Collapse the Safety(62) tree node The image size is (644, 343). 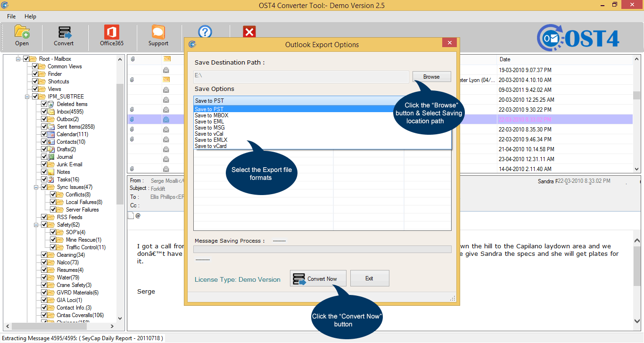tap(36, 225)
